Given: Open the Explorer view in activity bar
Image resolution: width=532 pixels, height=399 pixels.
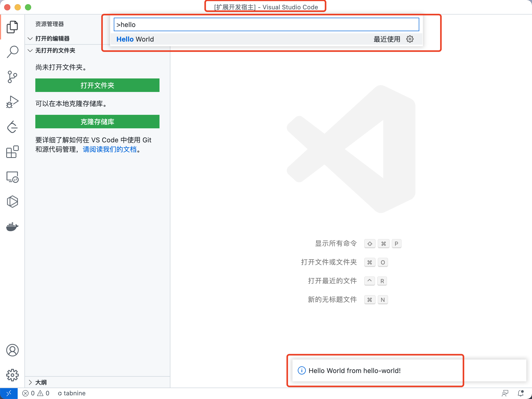Looking at the screenshot, I should pyautogui.click(x=12, y=27).
